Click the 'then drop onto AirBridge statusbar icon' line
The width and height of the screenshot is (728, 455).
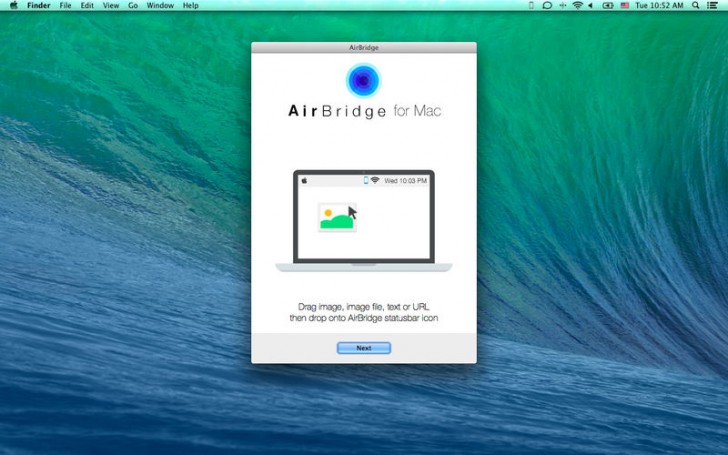[364, 318]
